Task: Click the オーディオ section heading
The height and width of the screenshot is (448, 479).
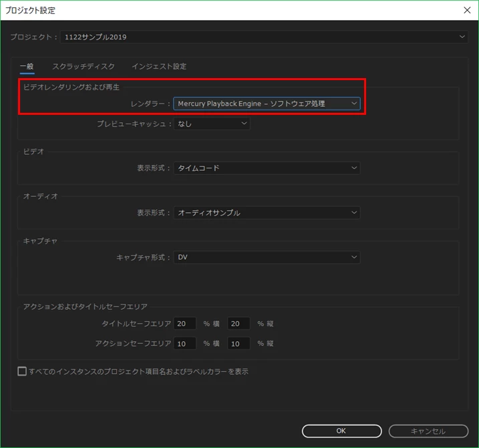Action: point(40,196)
